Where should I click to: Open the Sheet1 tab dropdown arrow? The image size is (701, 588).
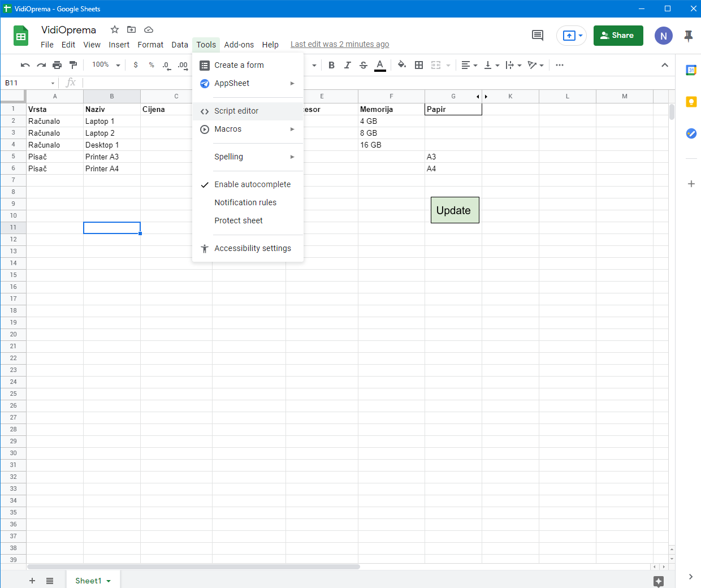tap(109, 581)
